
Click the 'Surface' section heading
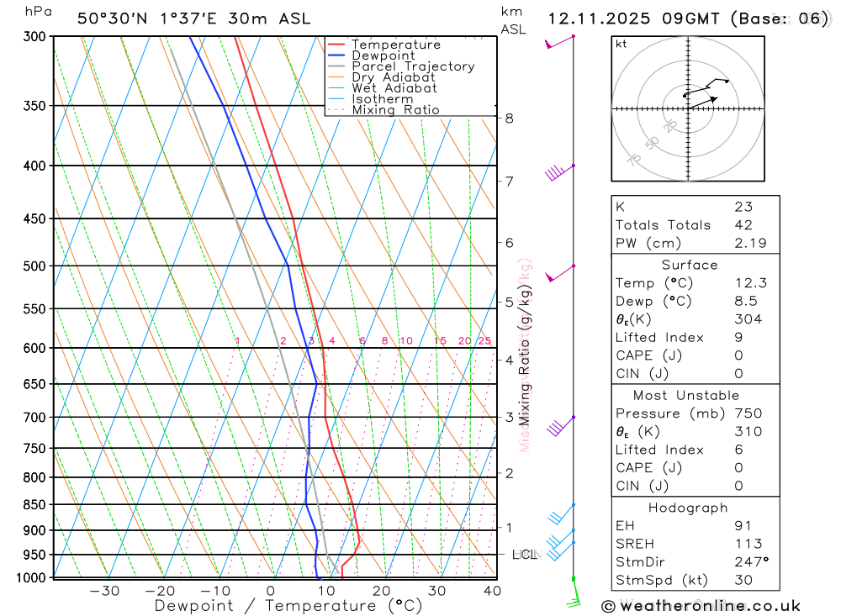click(690, 265)
